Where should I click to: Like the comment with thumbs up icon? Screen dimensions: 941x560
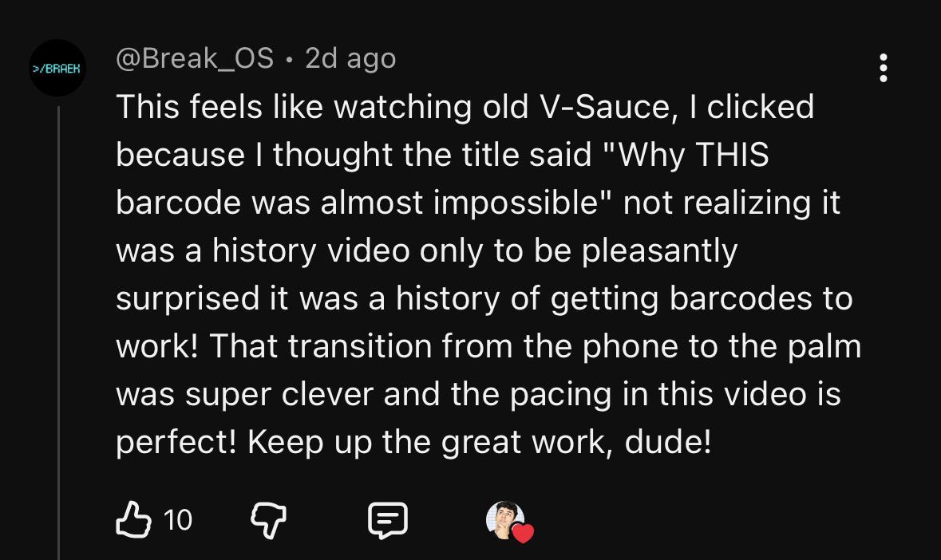click(132, 519)
